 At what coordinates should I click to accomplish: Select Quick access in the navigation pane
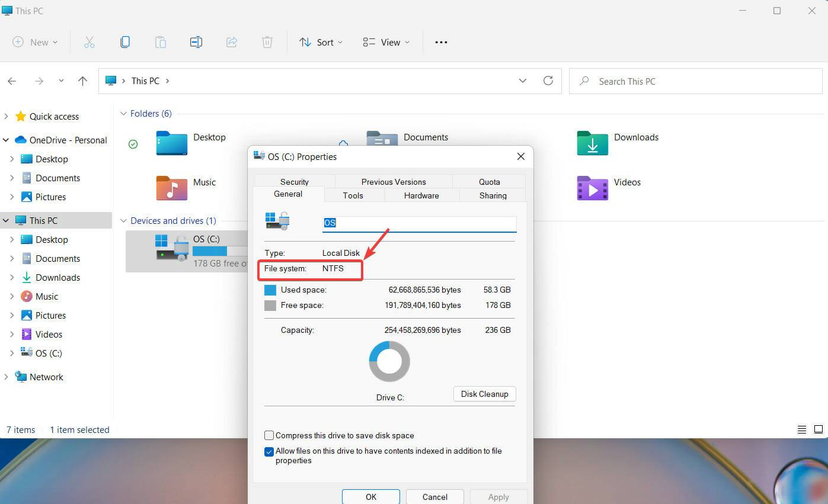[54, 116]
